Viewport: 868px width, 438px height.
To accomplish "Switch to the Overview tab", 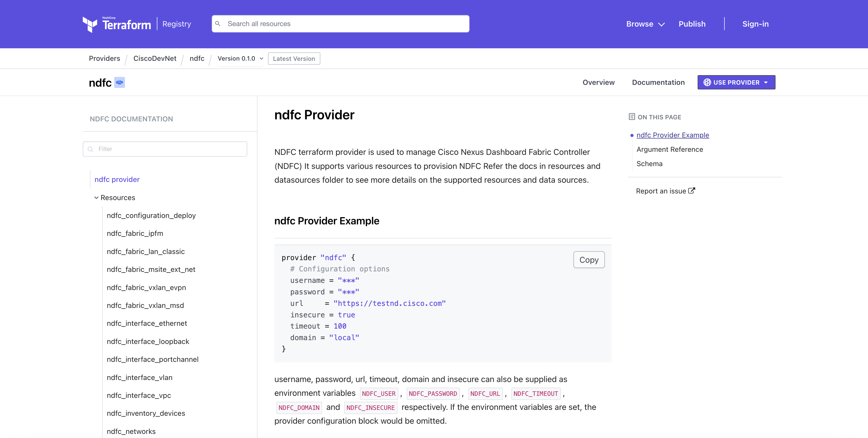I will click(599, 83).
